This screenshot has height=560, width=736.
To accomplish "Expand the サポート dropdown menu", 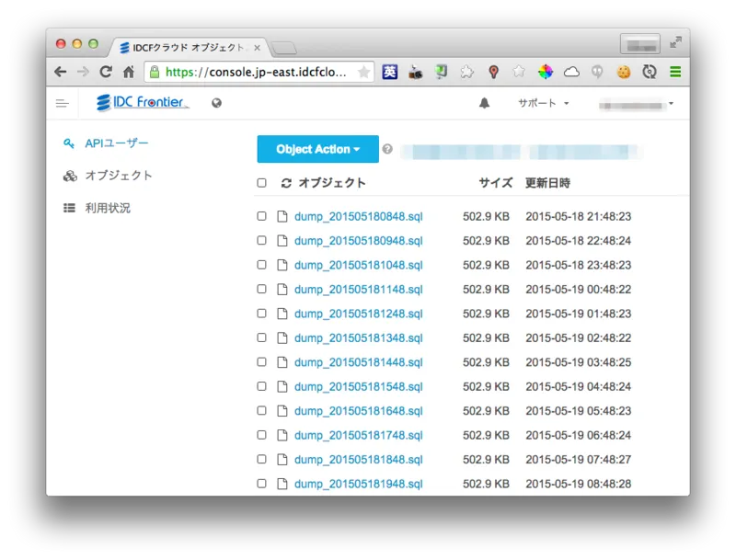I will pyautogui.click(x=543, y=103).
